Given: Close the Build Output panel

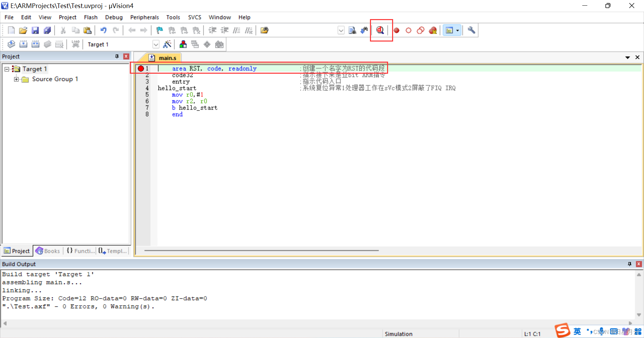Looking at the screenshot, I should coord(639,264).
